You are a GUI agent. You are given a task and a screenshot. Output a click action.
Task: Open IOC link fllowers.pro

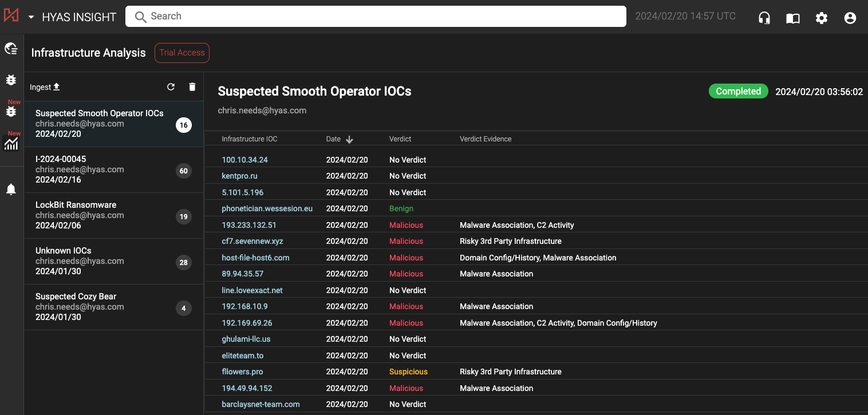(x=242, y=371)
